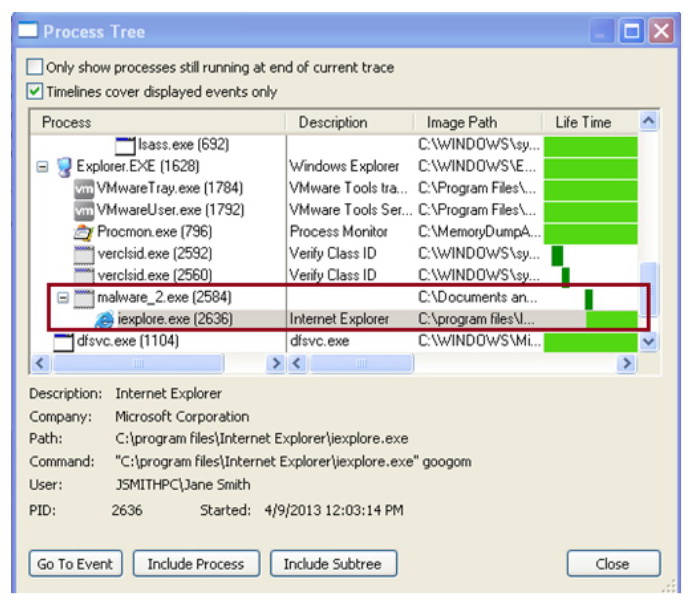Click the vertical scrollbar up arrow

(x=649, y=121)
